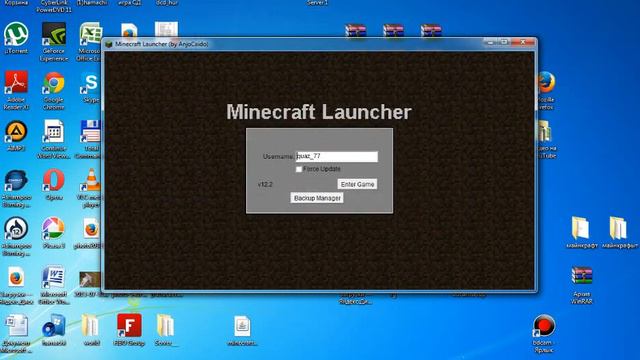Select blue Ashampoo Burning icon beside Opera

pos(16,180)
